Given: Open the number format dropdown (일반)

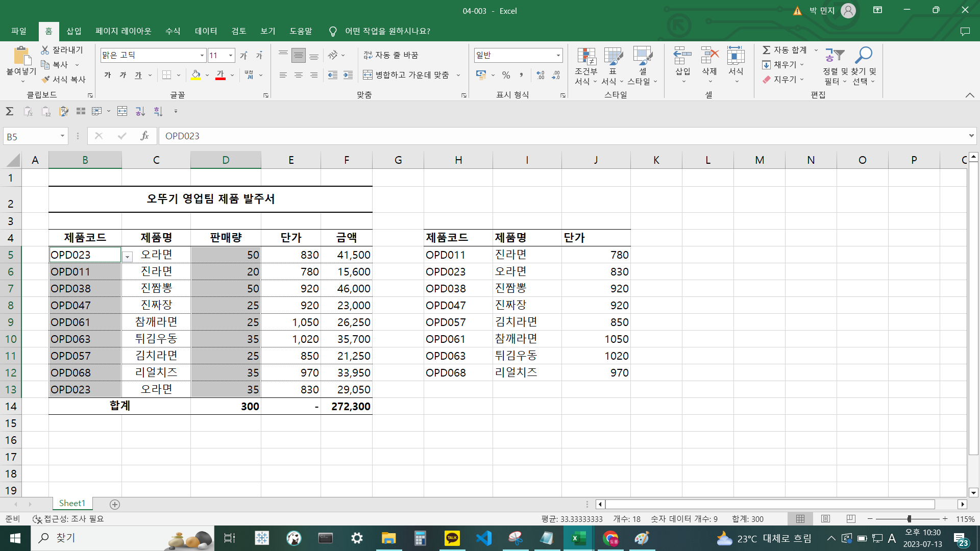Looking at the screenshot, I should 558,55.
